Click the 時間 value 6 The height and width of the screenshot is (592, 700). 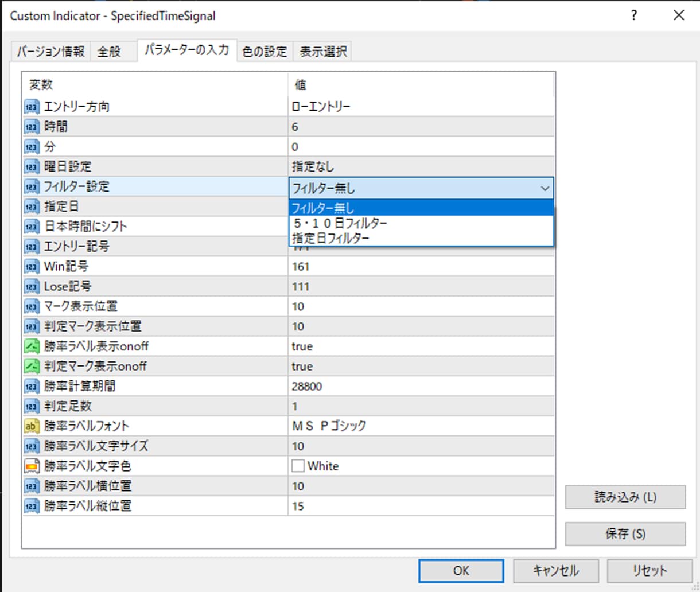pyautogui.click(x=295, y=127)
